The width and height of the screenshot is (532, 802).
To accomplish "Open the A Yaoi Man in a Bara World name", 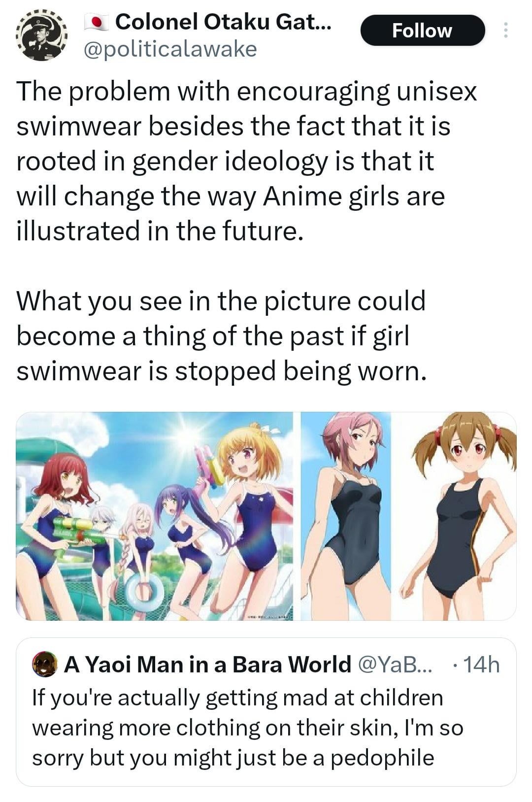I will (x=207, y=665).
